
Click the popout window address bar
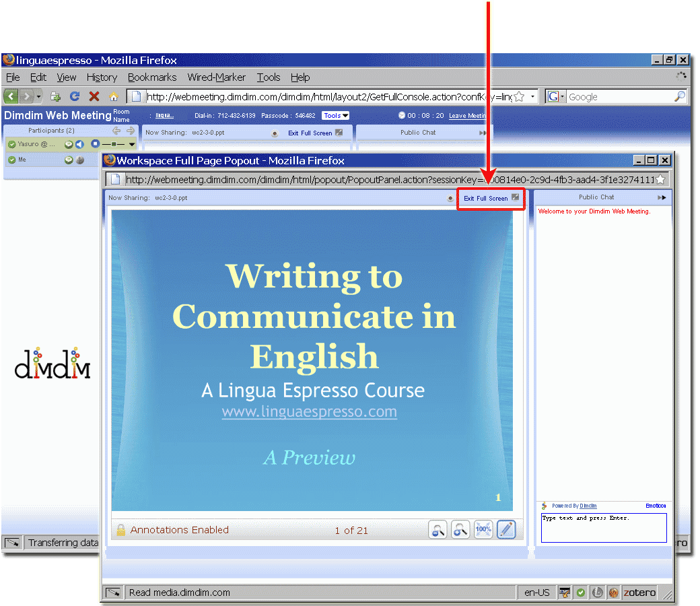click(389, 180)
